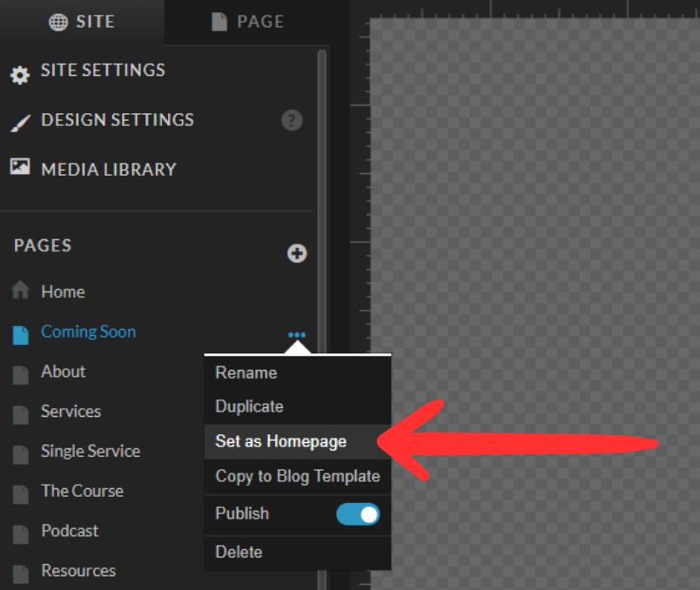Select the Single Service page
Viewport: 700px width, 590px height.
click(91, 452)
